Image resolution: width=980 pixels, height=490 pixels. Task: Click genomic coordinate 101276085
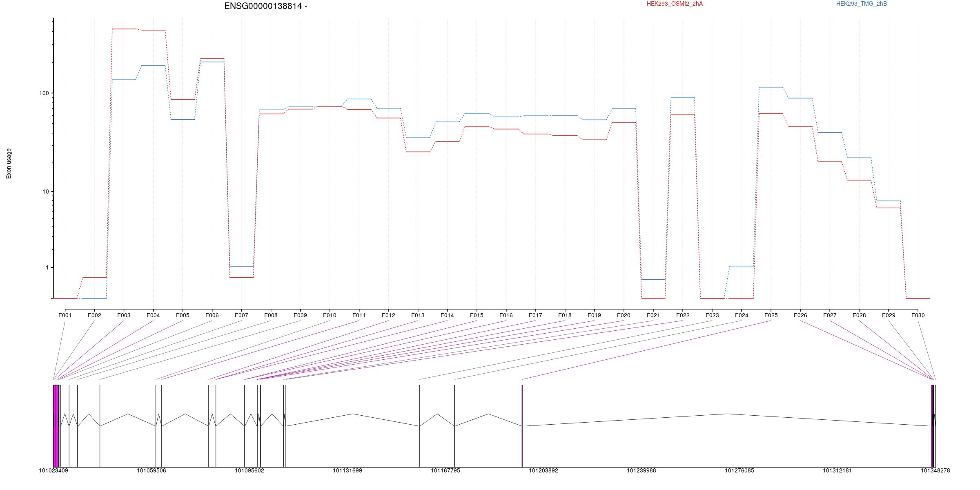tap(739, 471)
